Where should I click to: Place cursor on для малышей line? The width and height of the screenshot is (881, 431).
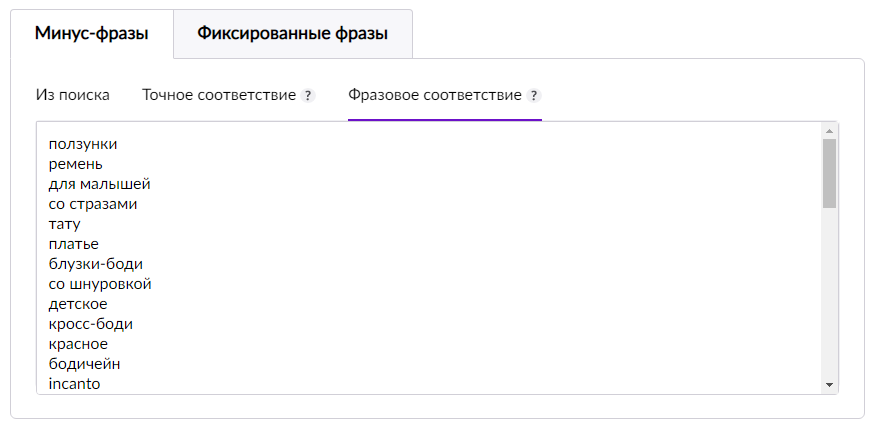pyautogui.click(x=99, y=184)
